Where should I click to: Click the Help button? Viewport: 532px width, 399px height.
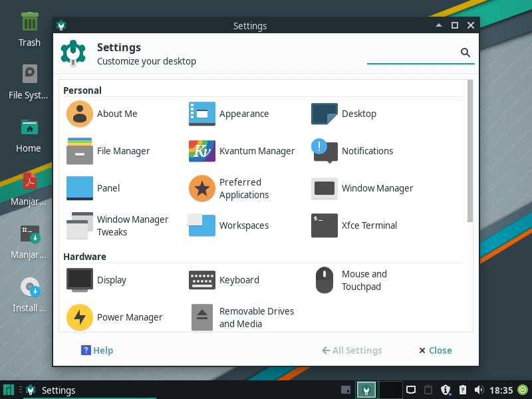pyautogui.click(x=97, y=350)
